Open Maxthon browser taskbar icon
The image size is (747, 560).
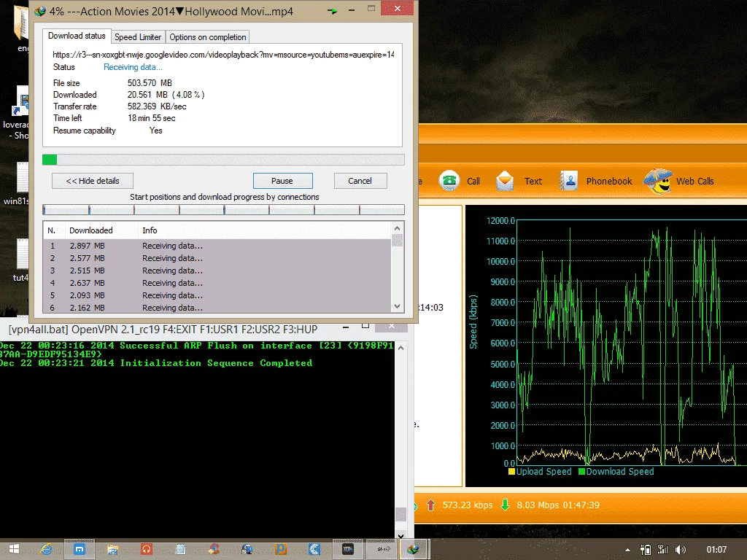coord(79,549)
